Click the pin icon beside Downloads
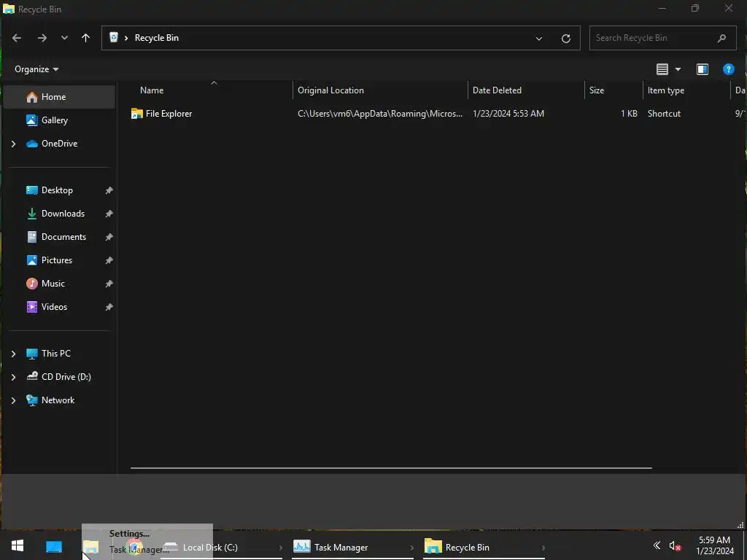Screen dimensions: 747x560 tap(109, 214)
